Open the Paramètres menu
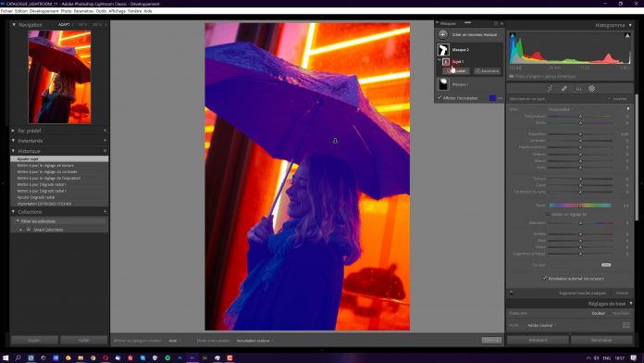This screenshot has height=363, width=644. click(83, 11)
